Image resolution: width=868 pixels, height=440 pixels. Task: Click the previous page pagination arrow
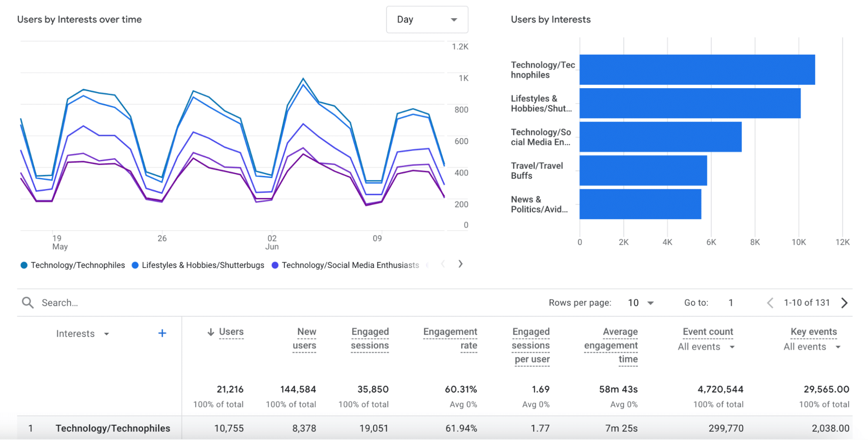[770, 302]
